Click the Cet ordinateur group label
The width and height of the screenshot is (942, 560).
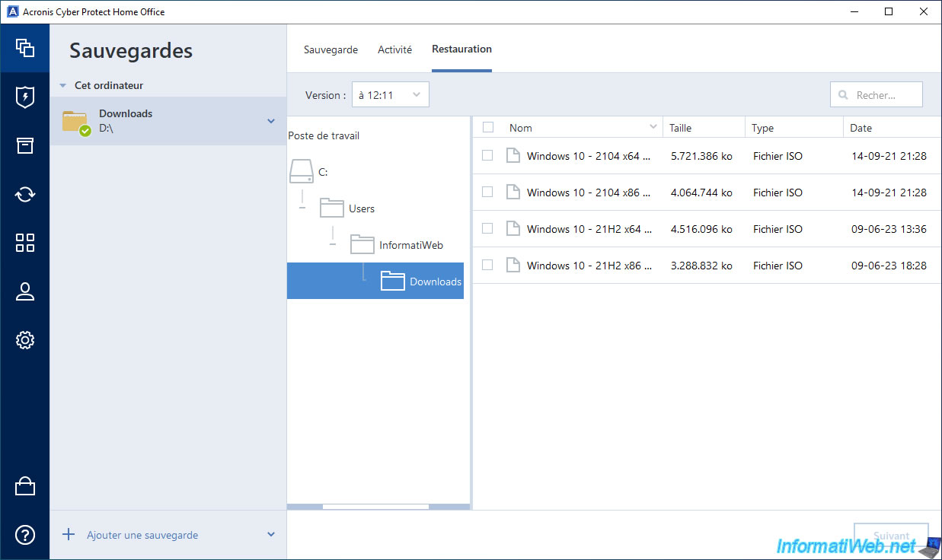tap(109, 86)
